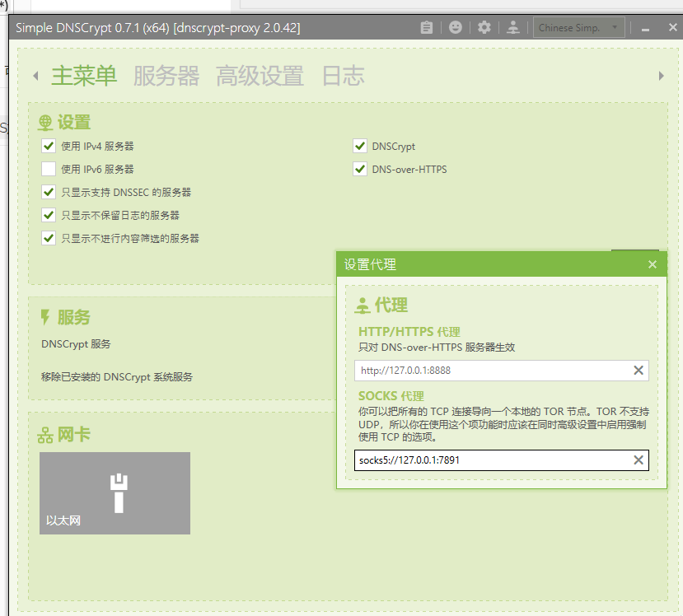Uncheck the DNSCrypt protocol checkbox
Image resolution: width=683 pixels, height=616 pixels.
click(x=360, y=146)
